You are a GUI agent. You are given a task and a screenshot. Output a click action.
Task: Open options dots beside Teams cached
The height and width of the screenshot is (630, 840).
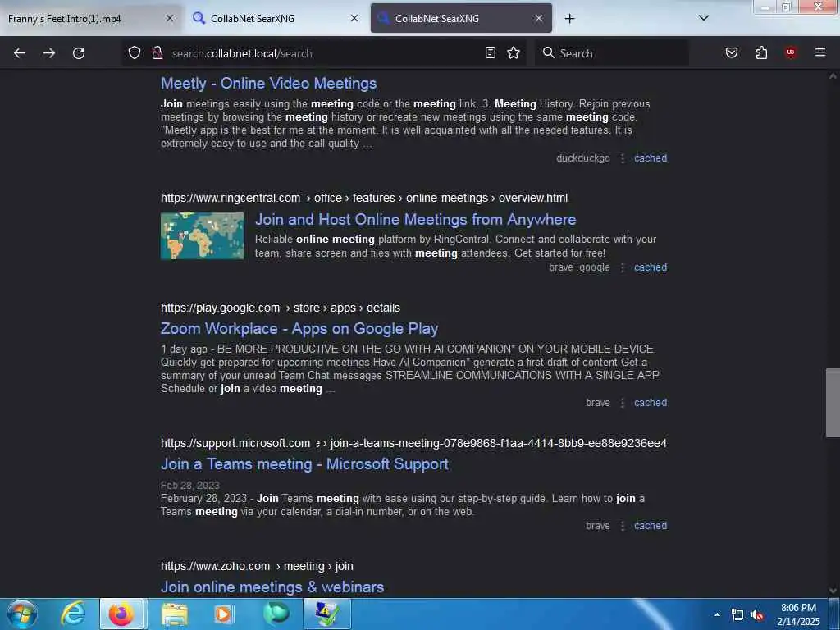click(x=622, y=526)
